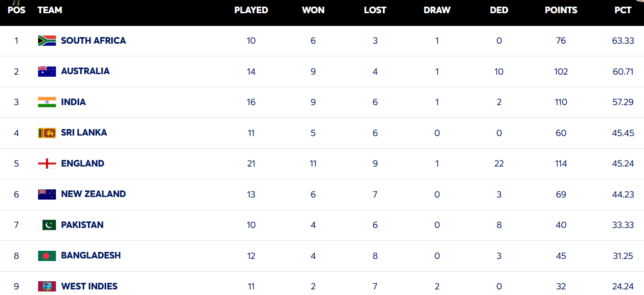Click the India flag icon
Screen dimensions: 644x295
click(47, 102)
